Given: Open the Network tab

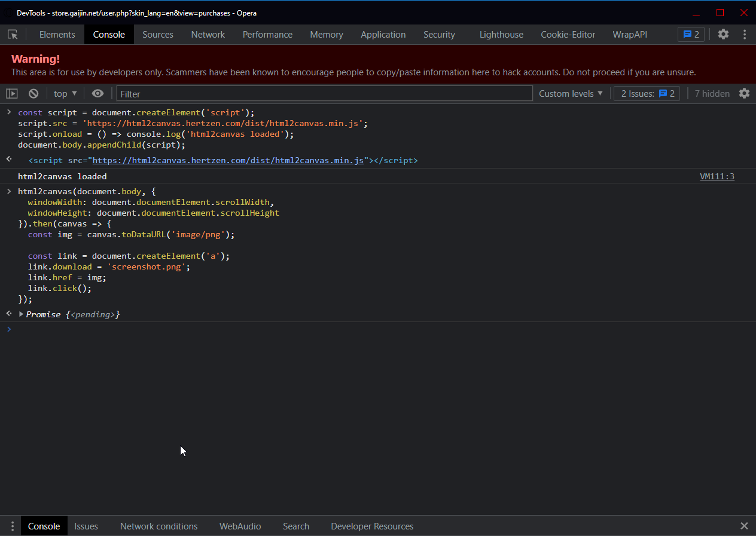Looking at the screenshot, I should (x=208, y=35).
